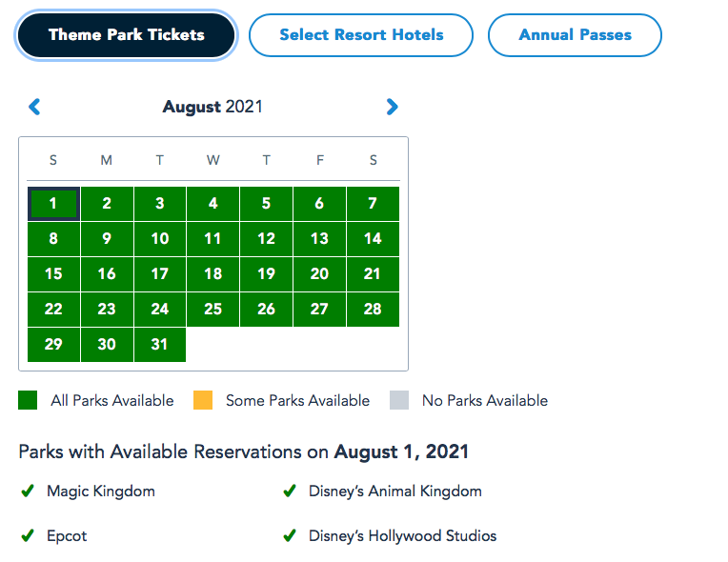The image size is (728, 562).
Task: Select the Theme Park Tickets tab
Action: tap(126, 35)
